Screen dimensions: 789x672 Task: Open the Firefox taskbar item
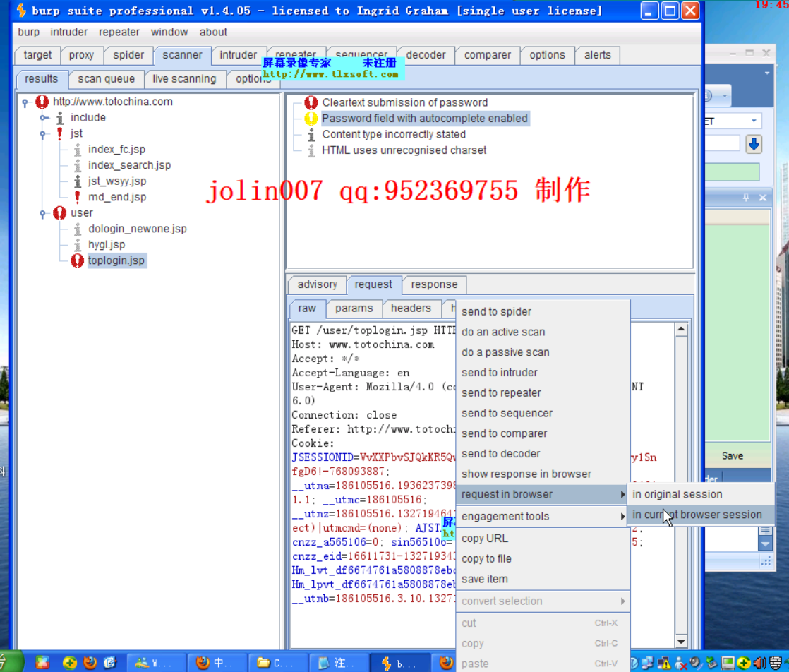click(217, 663)
